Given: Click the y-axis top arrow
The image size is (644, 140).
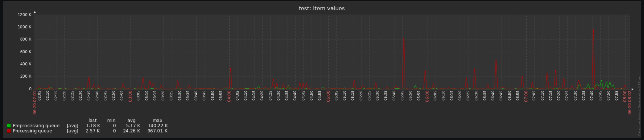Looking at the screenshot, I should pyautogui.click(x=35, y=12).
